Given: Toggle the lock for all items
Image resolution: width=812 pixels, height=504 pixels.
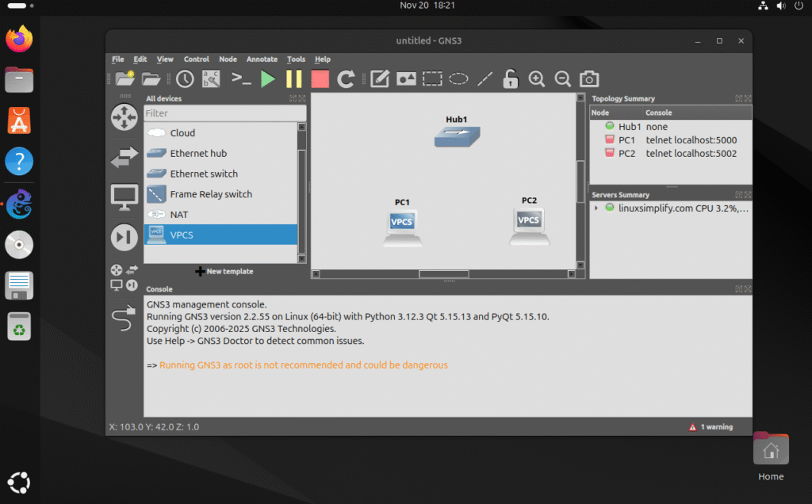Looking at the screenshot, I should click(510, 78).
